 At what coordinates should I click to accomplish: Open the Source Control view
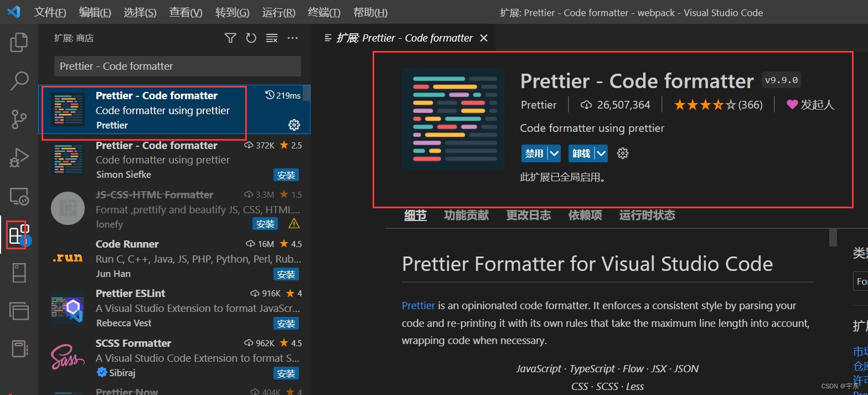19,119
